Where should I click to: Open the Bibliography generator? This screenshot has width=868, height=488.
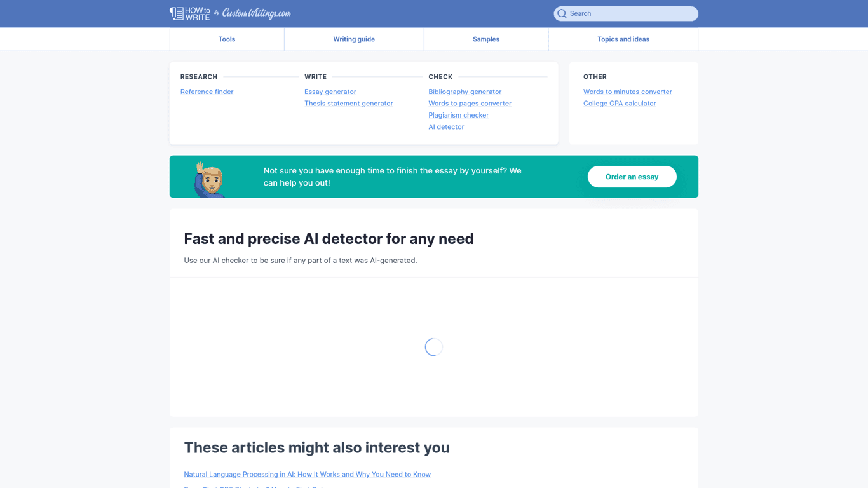point(465,91)
